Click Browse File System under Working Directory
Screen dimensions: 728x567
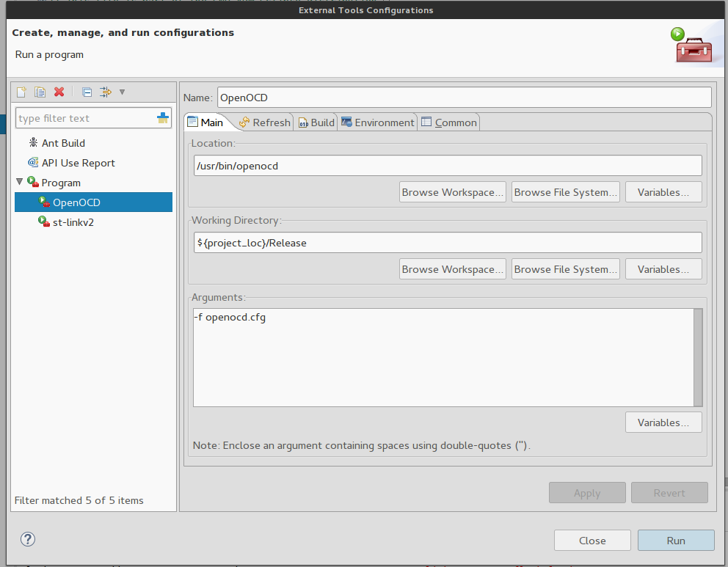pyautogui.click(x=566, y=269)
